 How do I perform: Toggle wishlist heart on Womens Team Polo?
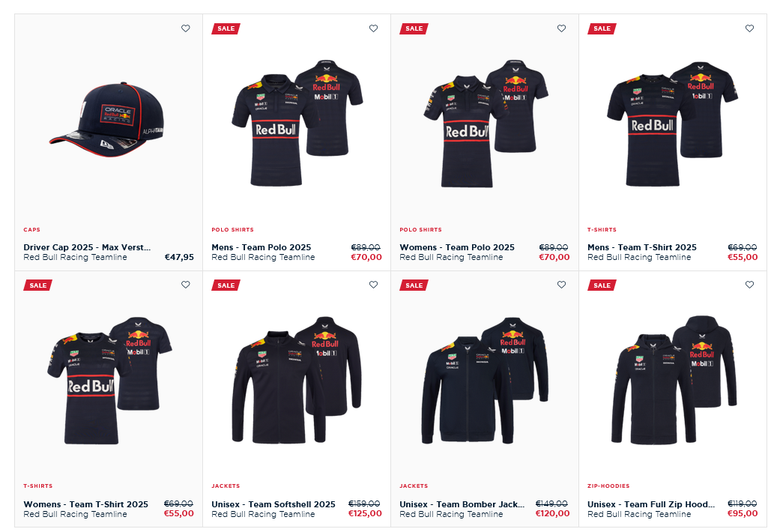(562, 28)
